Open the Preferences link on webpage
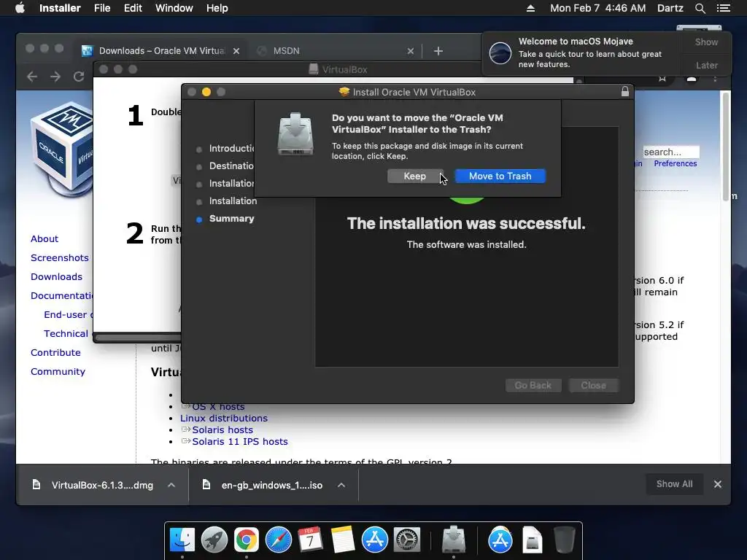The height and width of the screenshot is (560, 747). pos(675,163)
